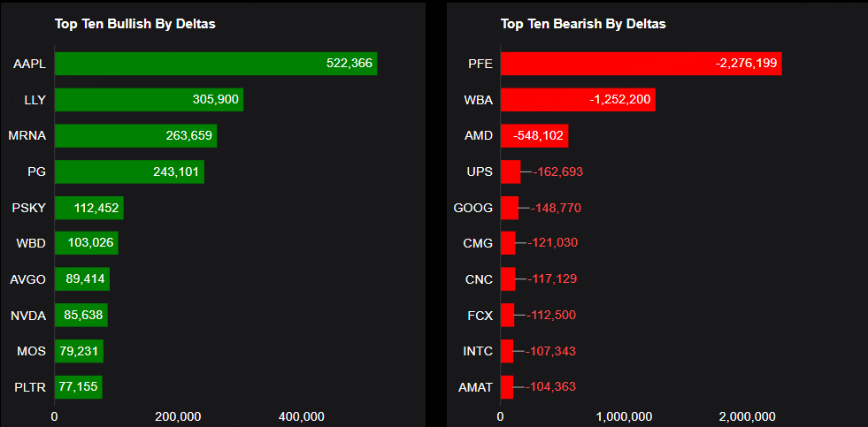Click the CNC ticker label
Image resolution: width=868 pixels, height=427 pixels.
(479, 280)
